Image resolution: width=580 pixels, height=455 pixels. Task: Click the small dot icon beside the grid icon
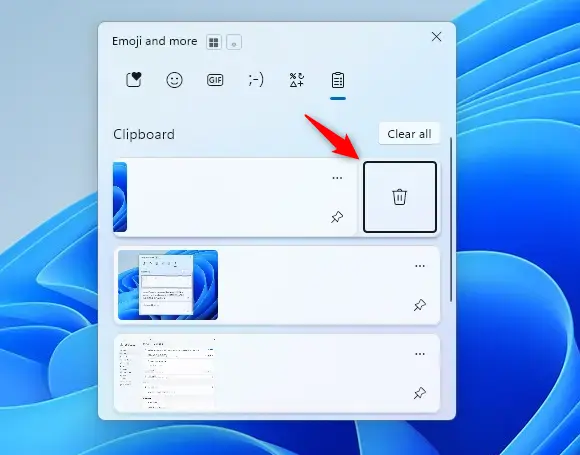pos(234,42)
